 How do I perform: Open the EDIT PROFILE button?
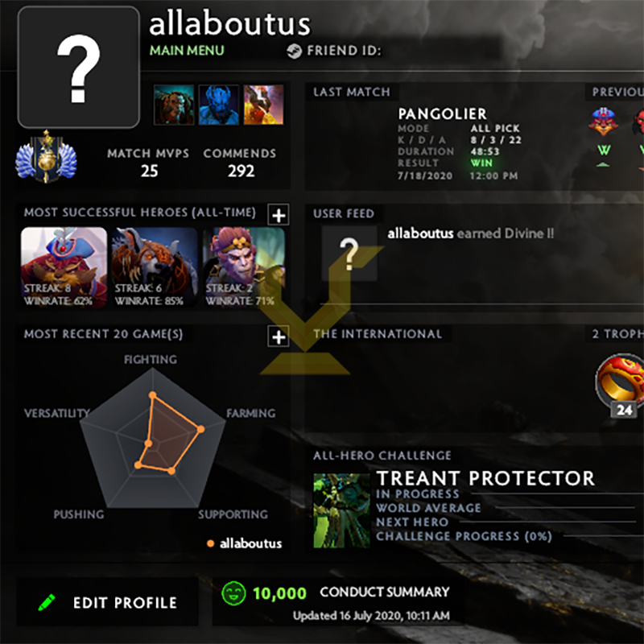[107, 602]
